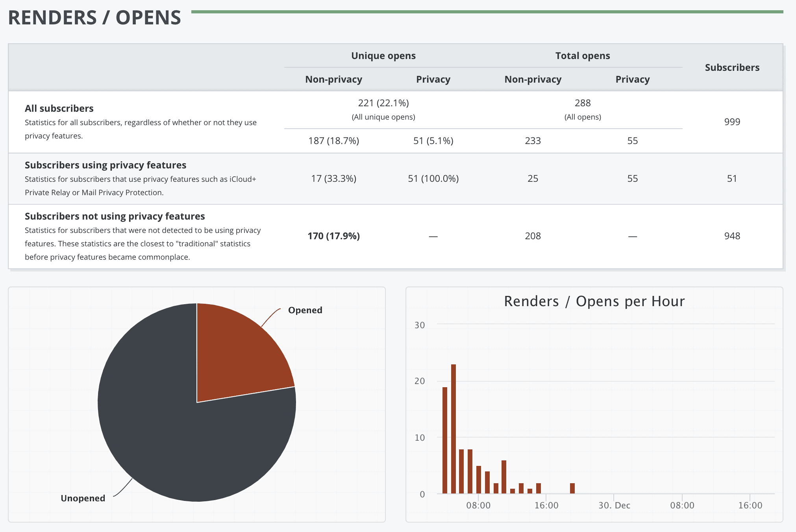Viewport: 796px width, 532px height.
Task: Click the tallest bar in hourly chart
Action: click(454, 429)
